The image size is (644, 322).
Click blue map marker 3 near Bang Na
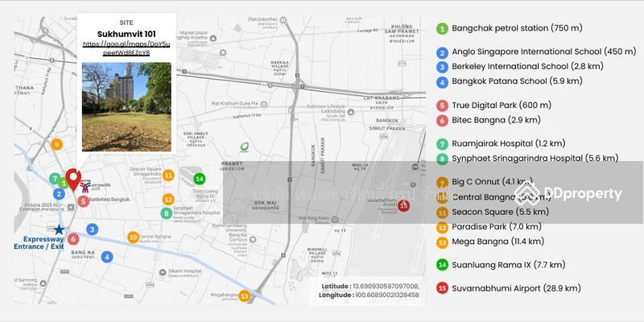(x=92, y=229)
